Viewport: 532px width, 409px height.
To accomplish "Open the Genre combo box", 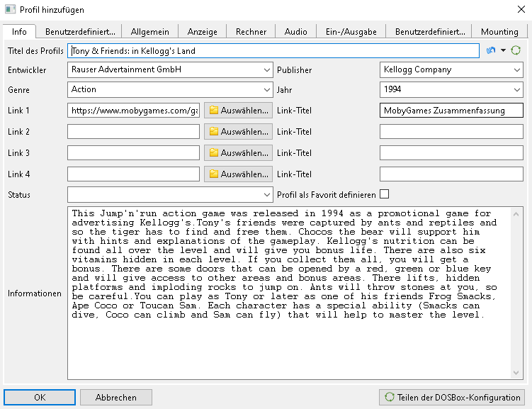I will coord(266,90).
